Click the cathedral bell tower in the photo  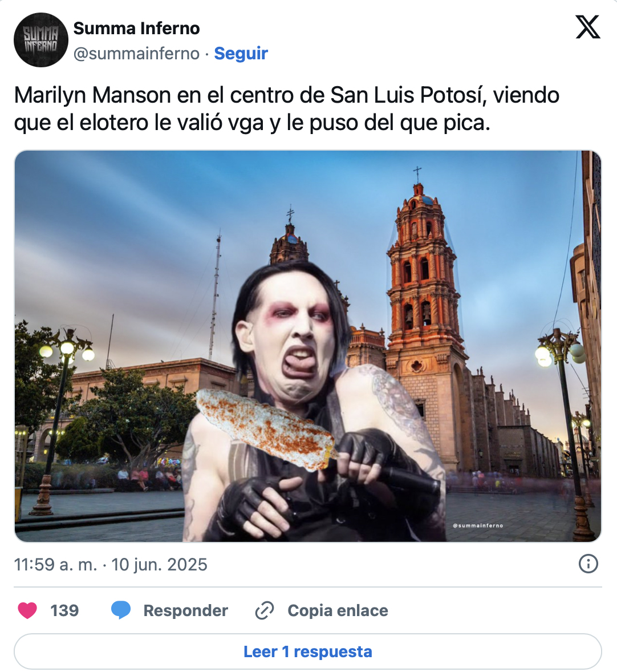(x=423, y=266)
